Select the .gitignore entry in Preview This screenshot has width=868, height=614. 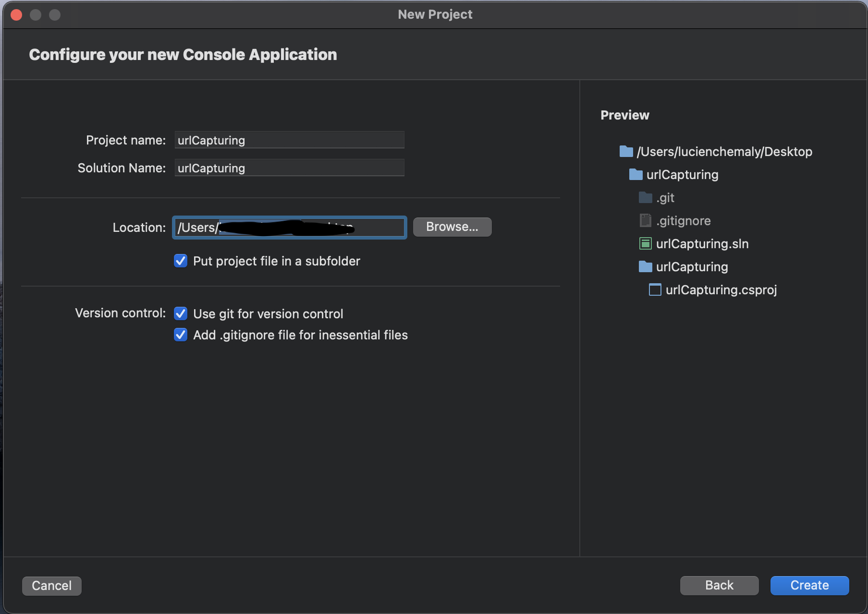683,220
